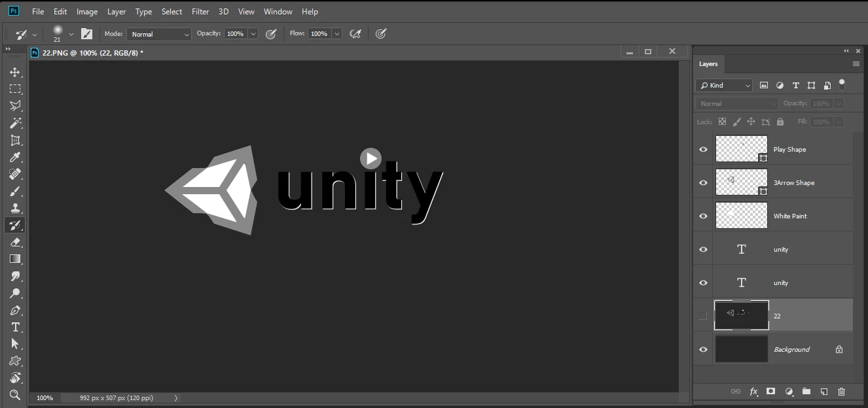The height and width of the screenshot is (408, 868).
Task: Select the Zoom tool
Action: pos(15,395)
